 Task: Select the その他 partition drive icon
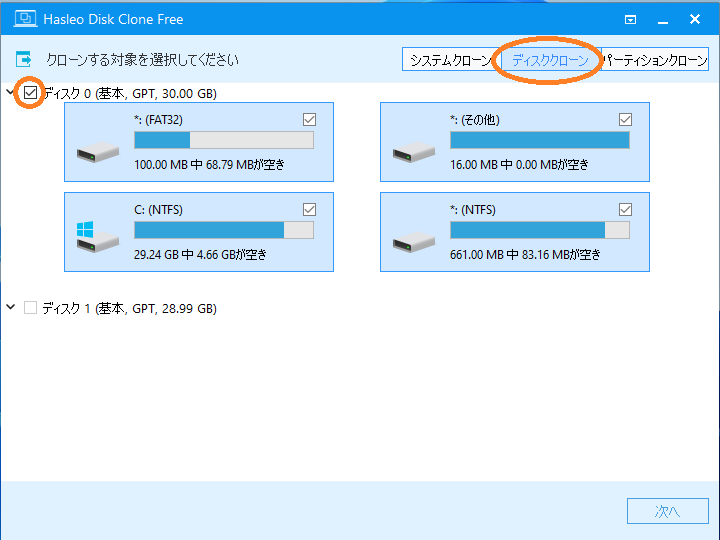coord(414,152)
